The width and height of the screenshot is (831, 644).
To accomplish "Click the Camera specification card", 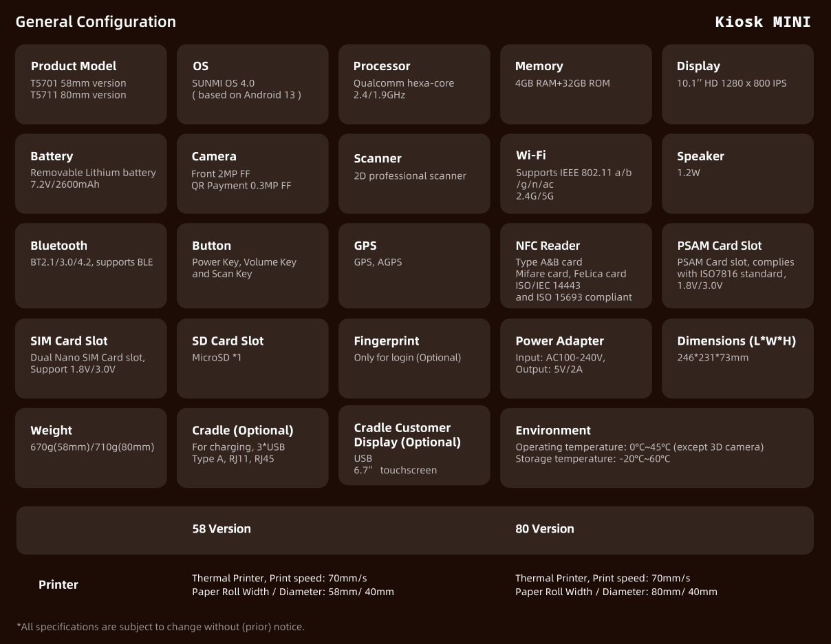I will tap(252, 173).
